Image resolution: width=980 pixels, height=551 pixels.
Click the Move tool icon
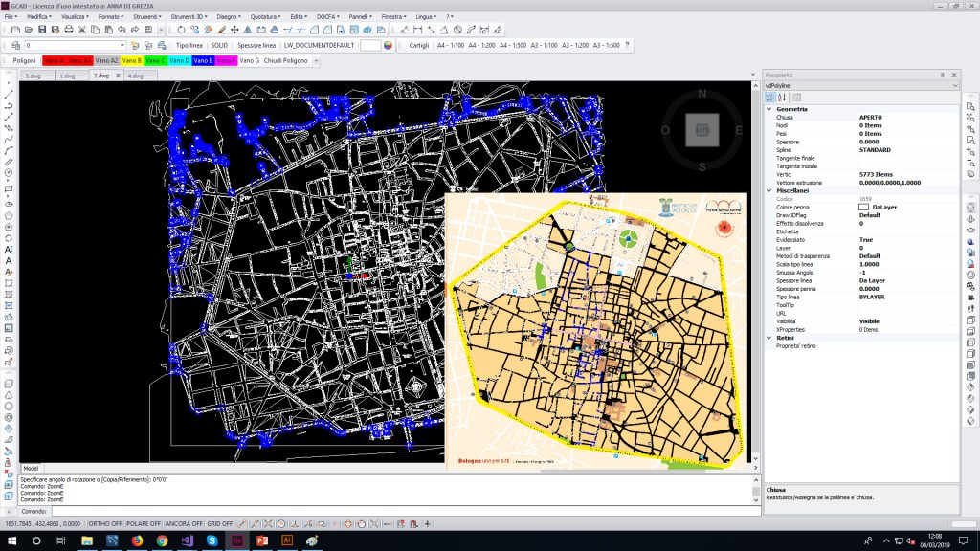pyautogui.click(x=235, y=29)
